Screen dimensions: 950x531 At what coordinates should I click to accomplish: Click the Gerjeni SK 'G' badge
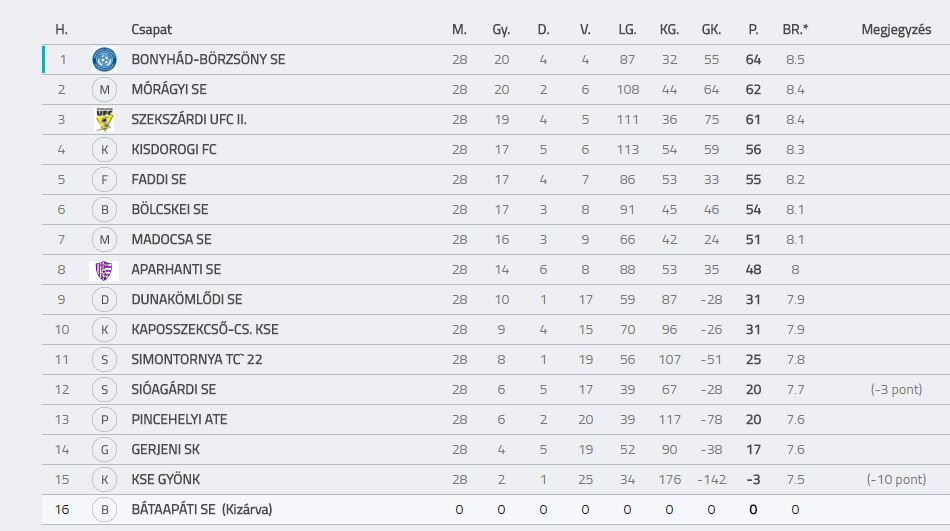[104, 450]
